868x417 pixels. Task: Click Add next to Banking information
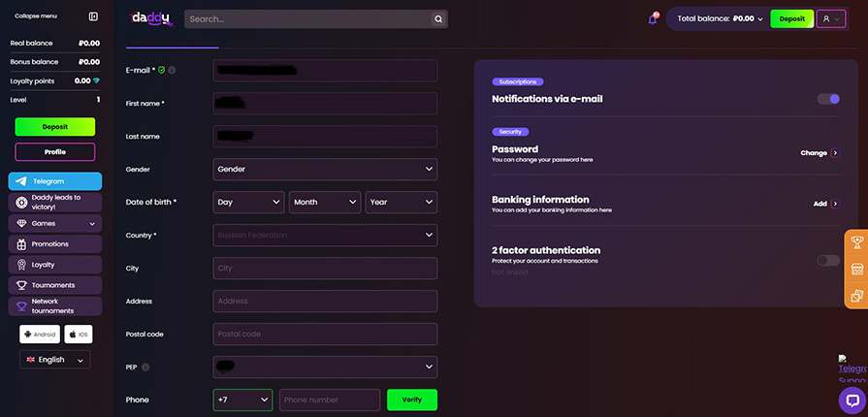tap(825, 204)
